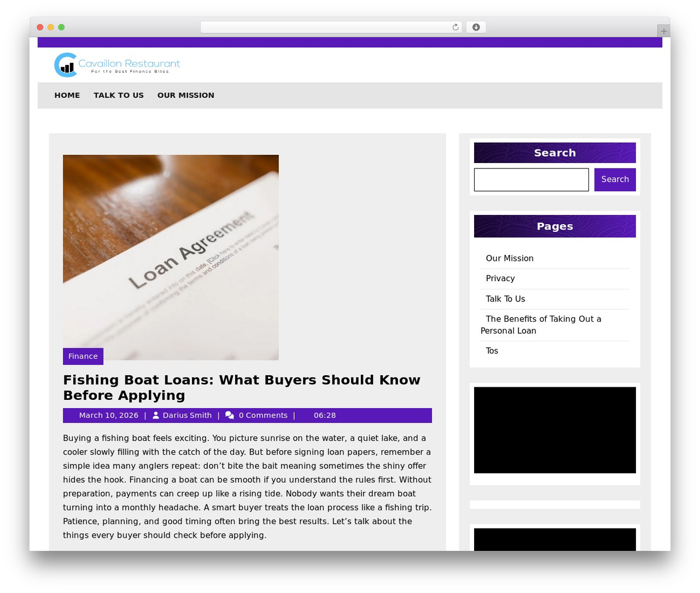
Task: Click the comments bubble icon
Action: pyautogui.click(x=230, y=416)
